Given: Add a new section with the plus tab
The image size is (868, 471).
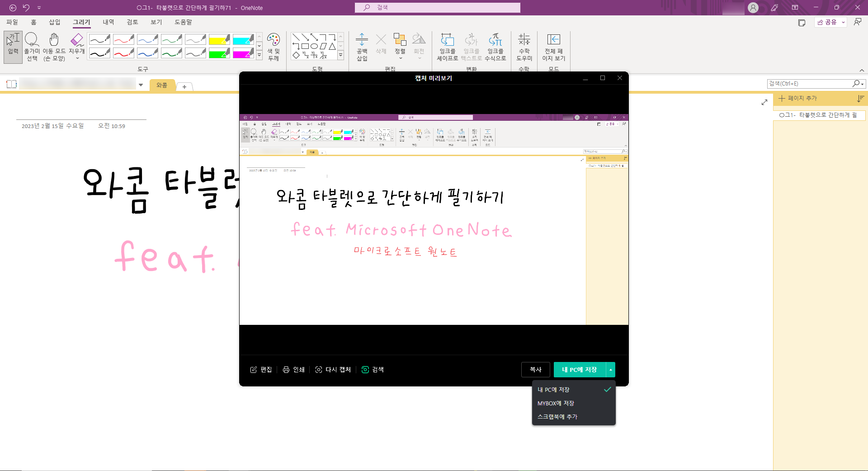Looking at the screenshot, I should coord(184,86).
